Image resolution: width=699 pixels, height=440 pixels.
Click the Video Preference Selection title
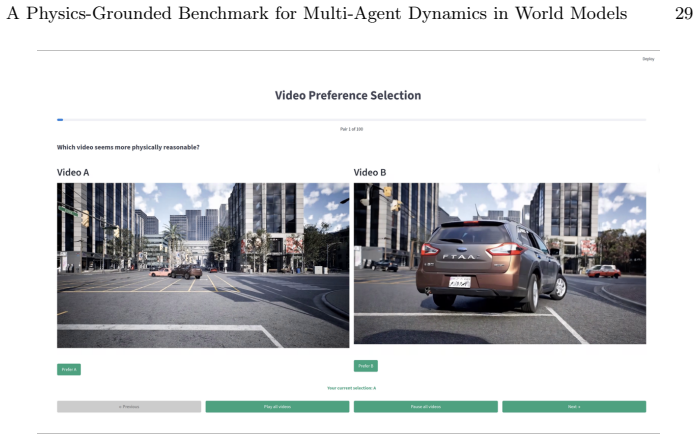coord(348,95)
